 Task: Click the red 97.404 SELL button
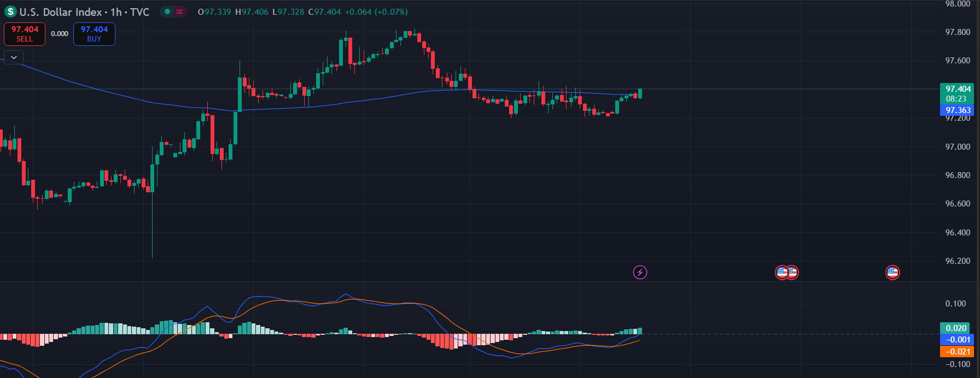pos(25,34)
